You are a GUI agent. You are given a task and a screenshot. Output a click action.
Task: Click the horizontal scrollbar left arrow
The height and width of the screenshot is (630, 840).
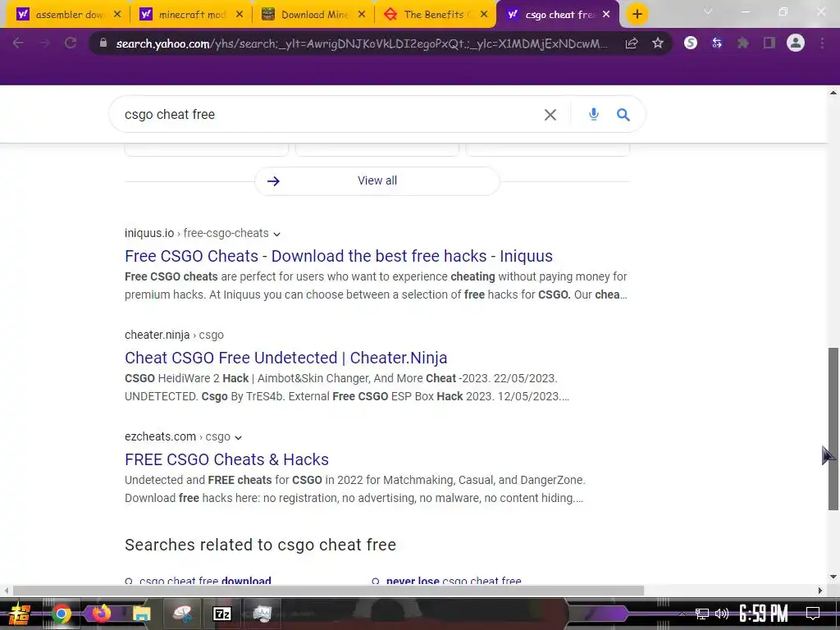point(6,591)
